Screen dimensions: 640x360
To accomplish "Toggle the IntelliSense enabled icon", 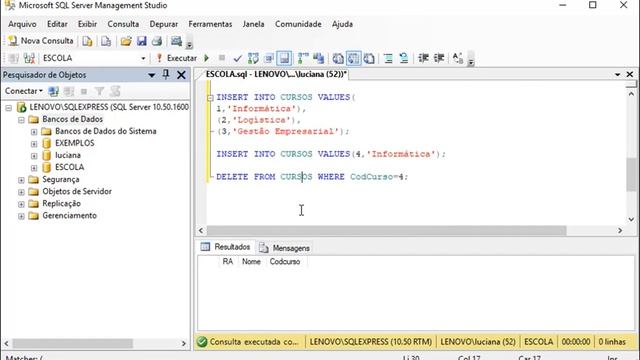I will pos(284,58).
